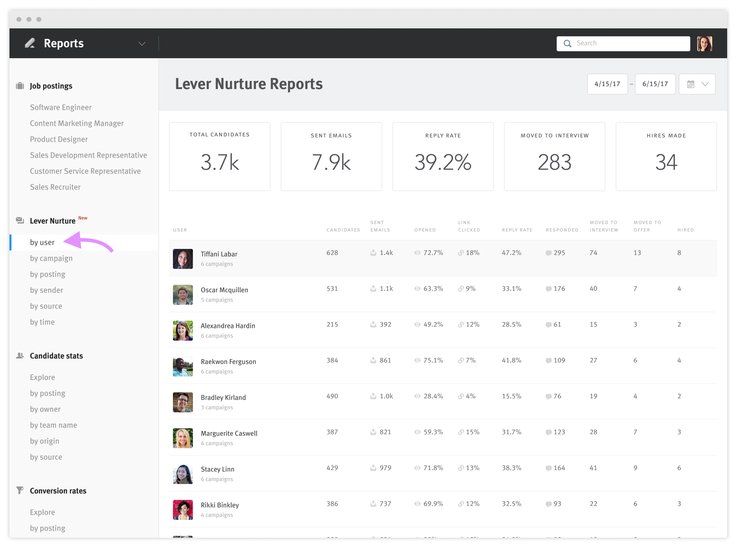Switch to the by campaign report view
Screen dimensions: 748x560
coord(51,258)
